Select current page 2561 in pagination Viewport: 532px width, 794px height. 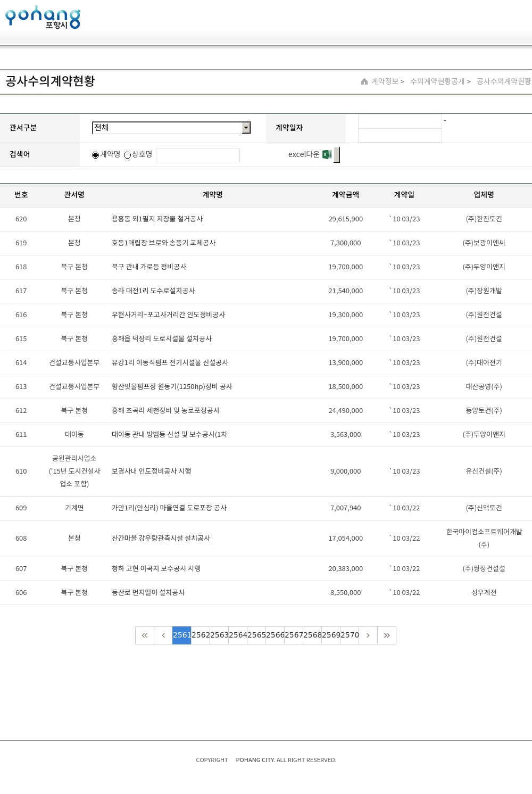point(182,635)
